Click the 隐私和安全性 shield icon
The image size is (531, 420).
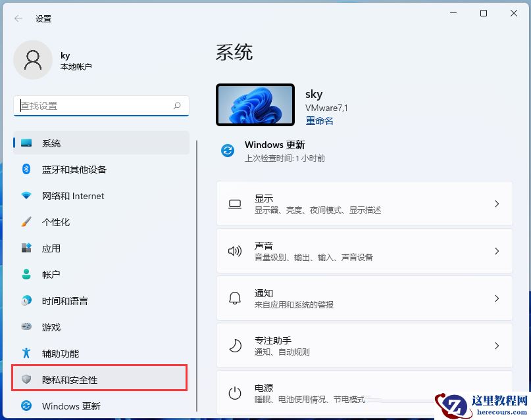click(25, 378)
